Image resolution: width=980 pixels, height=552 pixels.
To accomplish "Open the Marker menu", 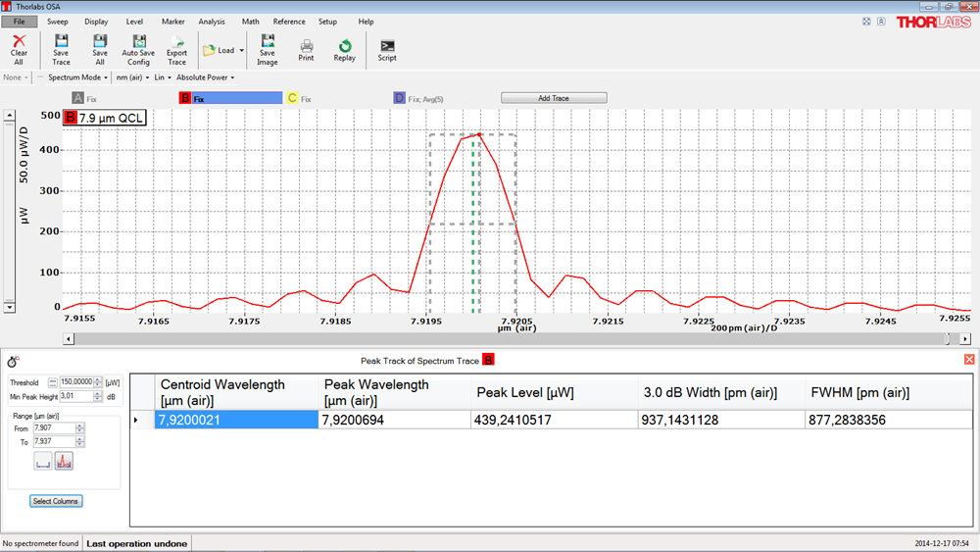I will click(173, 22).
